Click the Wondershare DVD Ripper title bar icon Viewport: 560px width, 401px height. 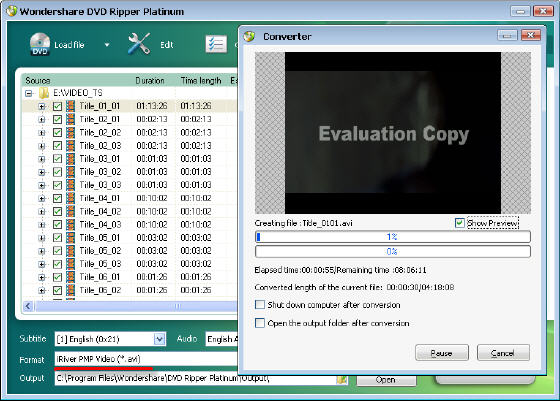point(12,11)
